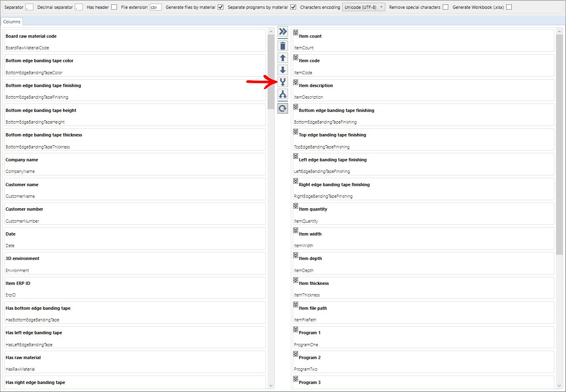The image size is (566, 392).
Task: Expand the Item code column entry
Action: pos(296,57)
